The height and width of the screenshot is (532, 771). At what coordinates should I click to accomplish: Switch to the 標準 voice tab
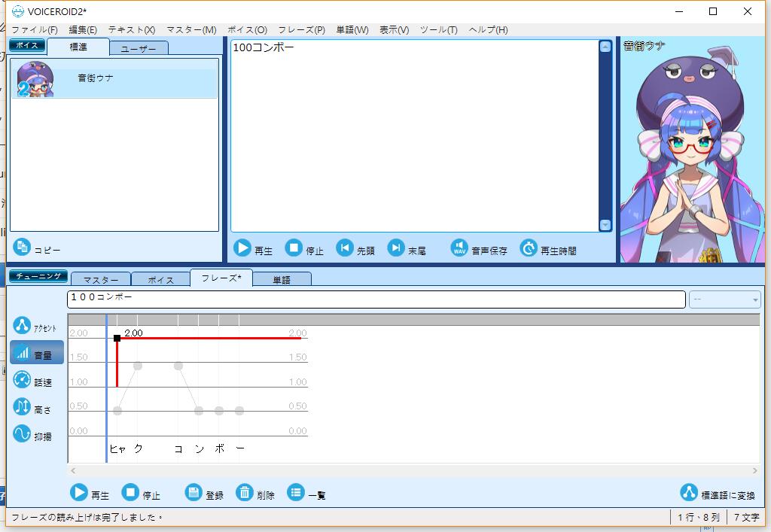[78, 47]
